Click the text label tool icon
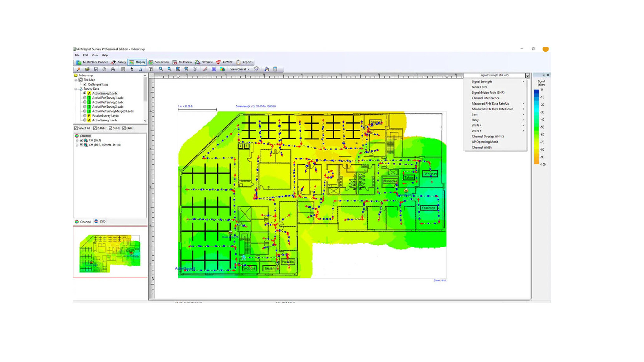 151,69
